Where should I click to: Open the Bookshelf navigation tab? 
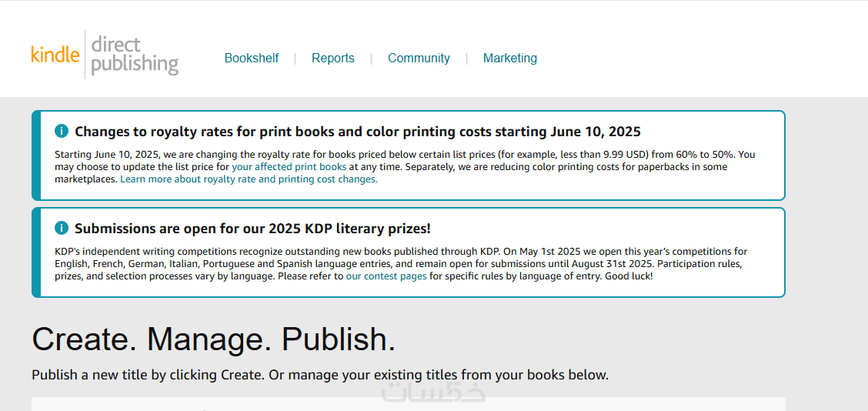click(252, 58)
